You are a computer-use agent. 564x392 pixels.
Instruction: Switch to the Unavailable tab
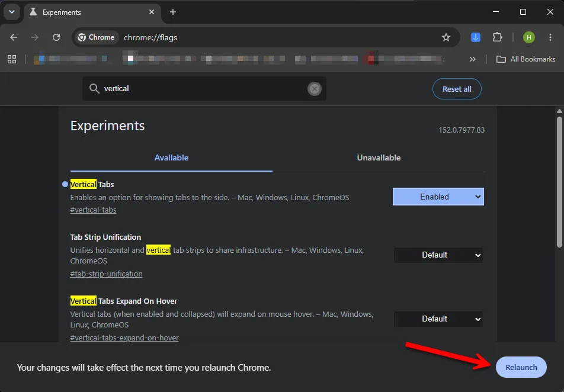pyautogui.click(x=379, y=158)
